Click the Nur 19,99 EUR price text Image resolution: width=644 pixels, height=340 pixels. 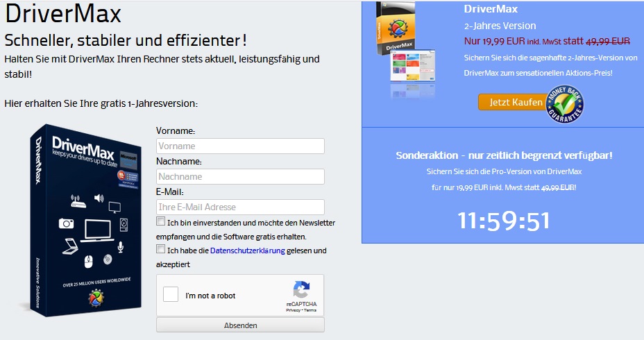(495, 41)
